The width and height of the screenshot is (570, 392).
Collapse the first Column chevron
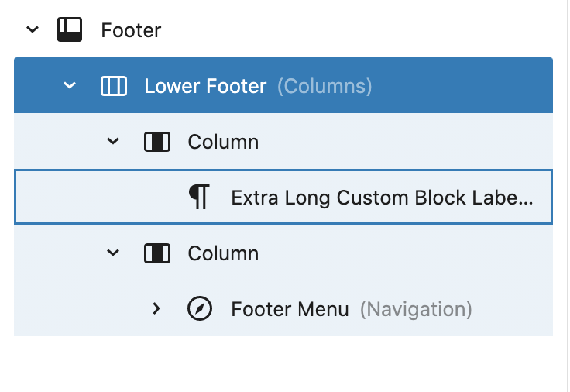(113, 142)
